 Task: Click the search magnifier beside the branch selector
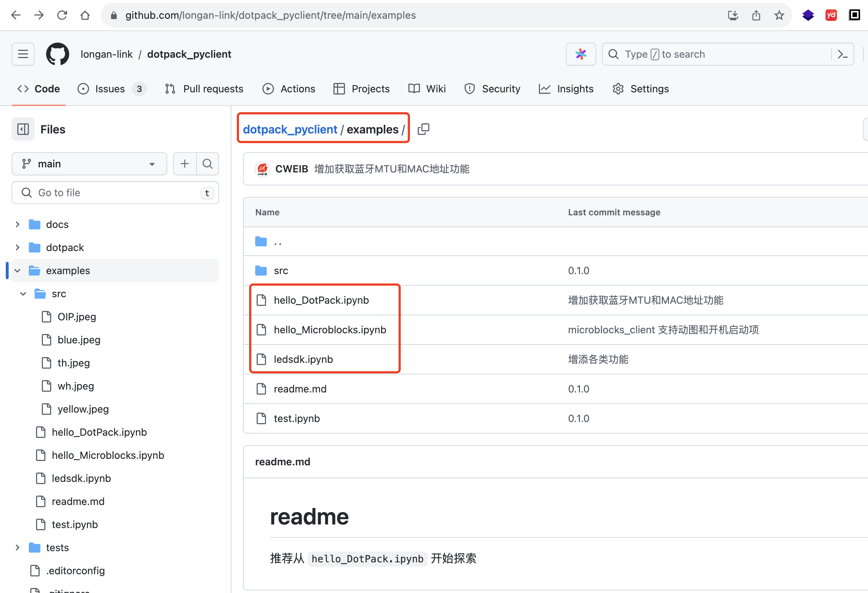click(x=207, y=164)
